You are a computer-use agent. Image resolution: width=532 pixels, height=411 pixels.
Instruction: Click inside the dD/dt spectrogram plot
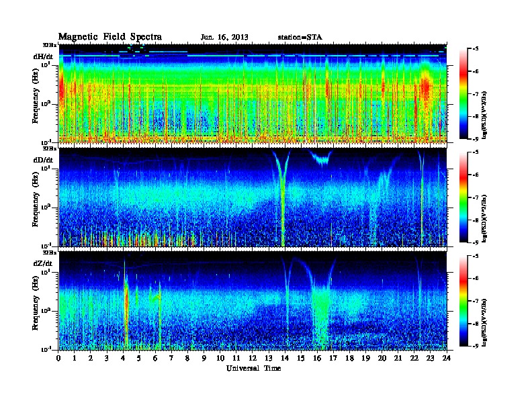click(x=253, y=197)
